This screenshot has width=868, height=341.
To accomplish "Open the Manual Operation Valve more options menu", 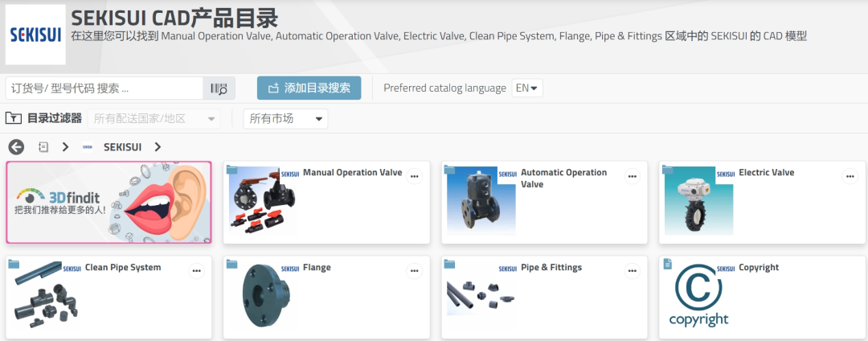I will click(414, 177).
